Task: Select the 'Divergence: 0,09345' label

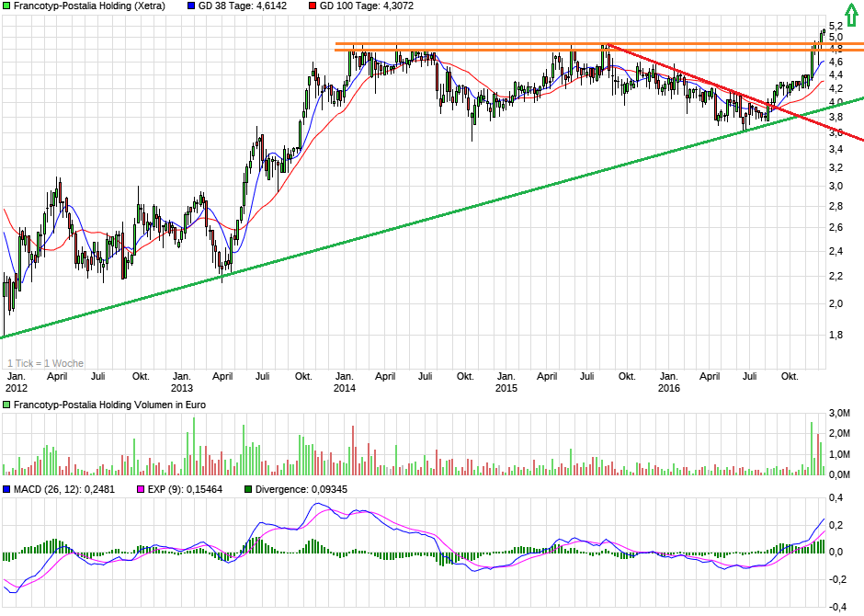Action: pos(301,489)
